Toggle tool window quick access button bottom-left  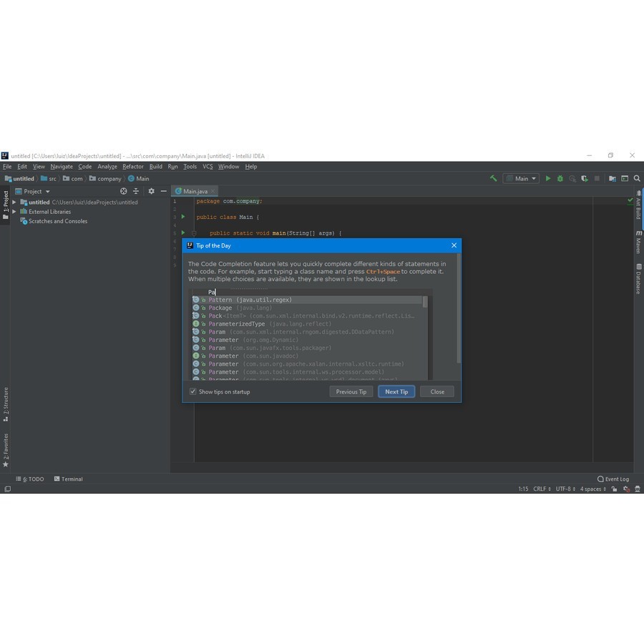(7, 489)
